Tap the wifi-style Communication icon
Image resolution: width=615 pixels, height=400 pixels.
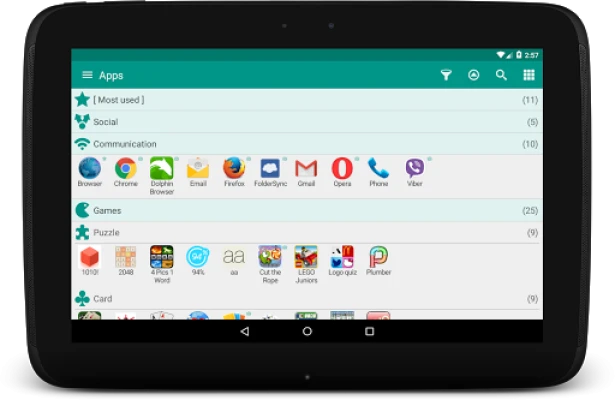[82, 144]
